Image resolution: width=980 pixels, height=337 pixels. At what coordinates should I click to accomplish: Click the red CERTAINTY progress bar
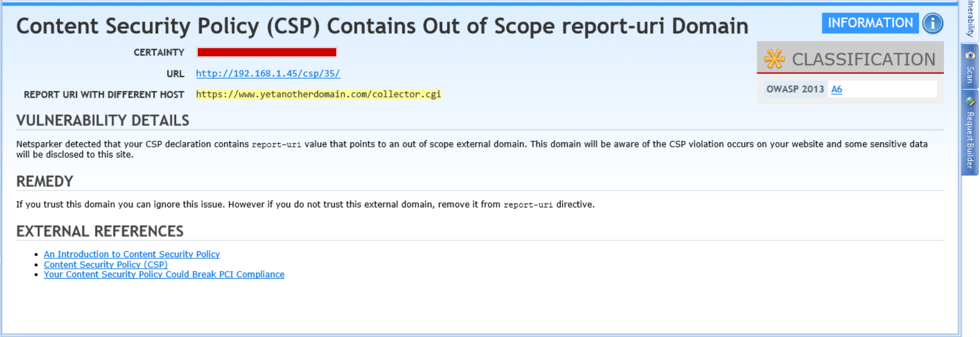point(267,52)
